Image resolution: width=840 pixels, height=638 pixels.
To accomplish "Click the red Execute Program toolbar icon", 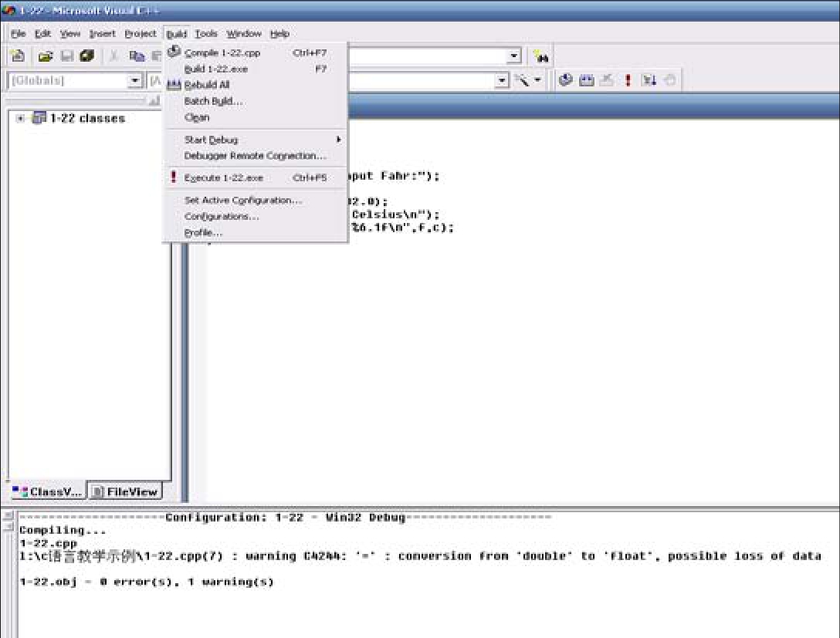I will click(x=628, y=80).
